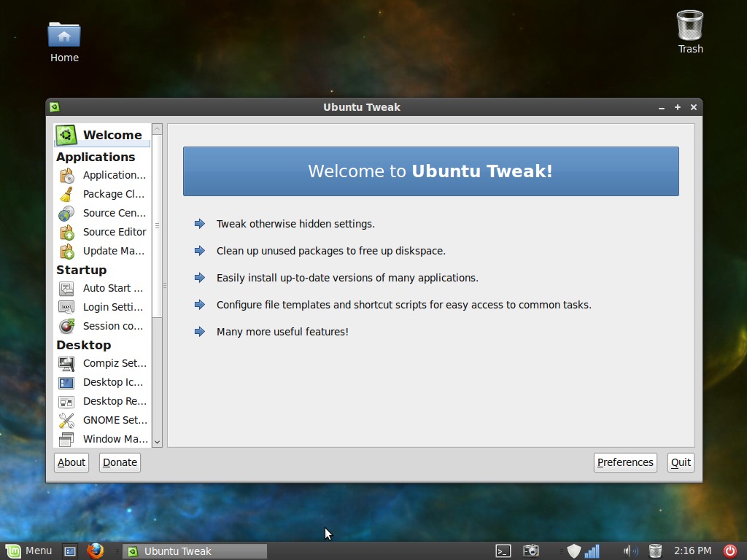Open the Trash on the desktop
Viewport: 747px width, 560px height.
690,32
